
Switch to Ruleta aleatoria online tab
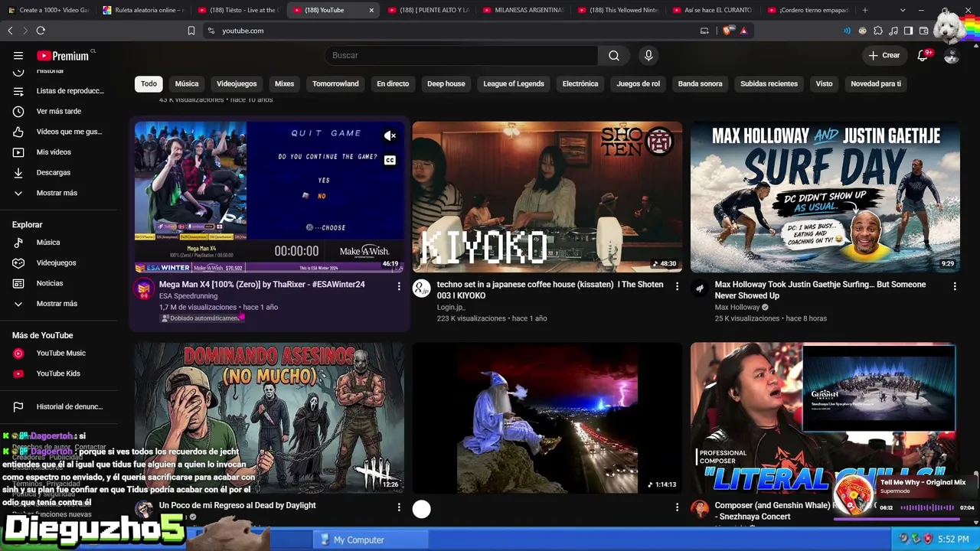point(143,10)
